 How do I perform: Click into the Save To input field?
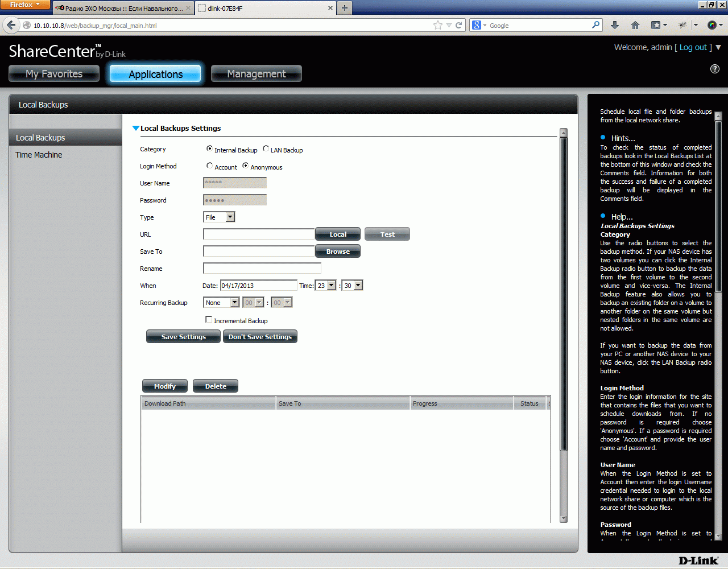click(x=259, y=251)
